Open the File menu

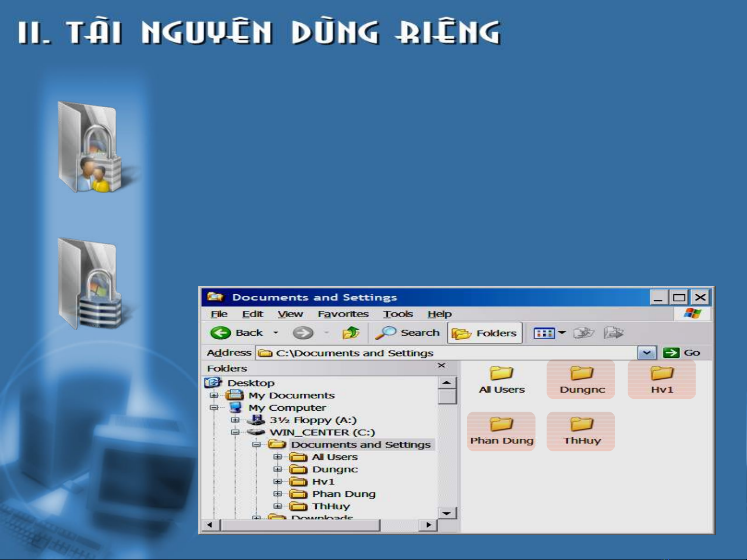point(219,314)
